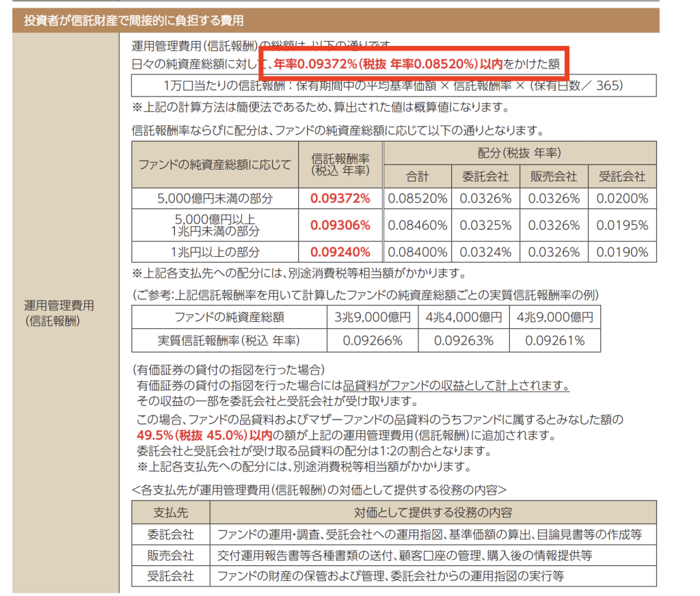Screen dimensions: 700x596
Task: Select the 販売会社 column header
Action: (x=554, y=177)
